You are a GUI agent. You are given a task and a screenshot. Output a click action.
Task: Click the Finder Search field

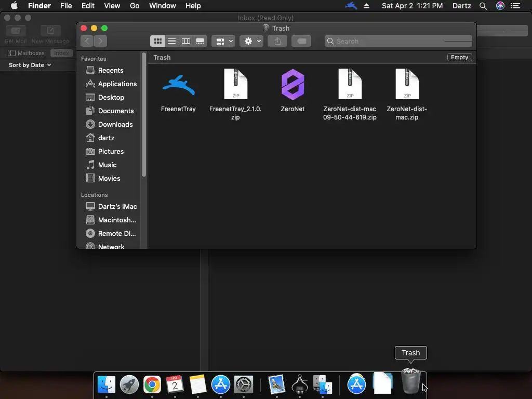pos(398,41)
